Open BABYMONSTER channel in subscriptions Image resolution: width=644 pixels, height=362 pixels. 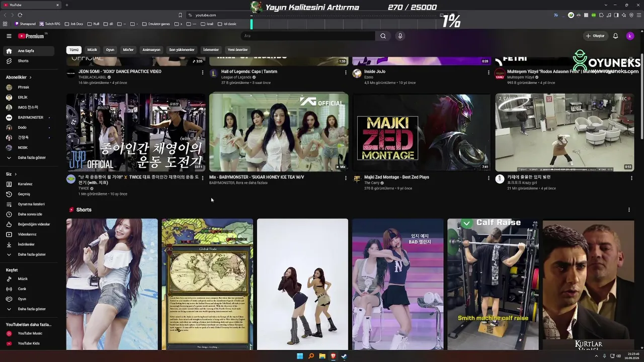coord(30,117)
